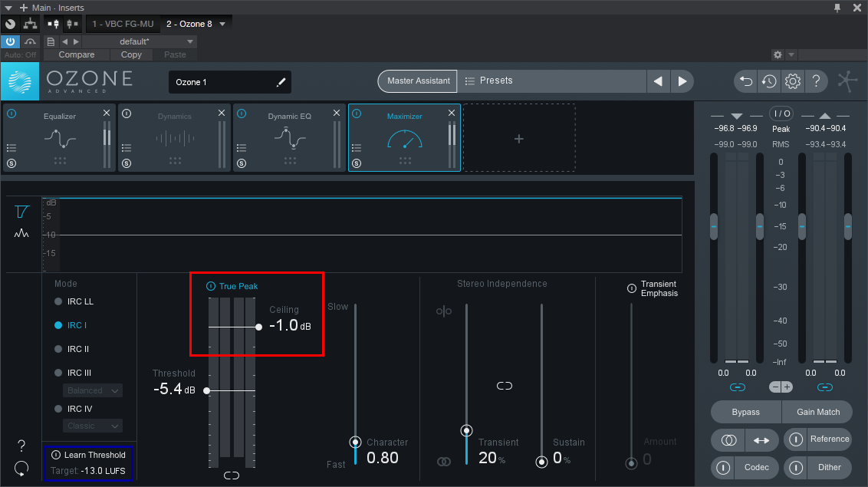Screen dimensions: 868x487
Task: Open undo history icon
Action: click(x=769, y=81)
